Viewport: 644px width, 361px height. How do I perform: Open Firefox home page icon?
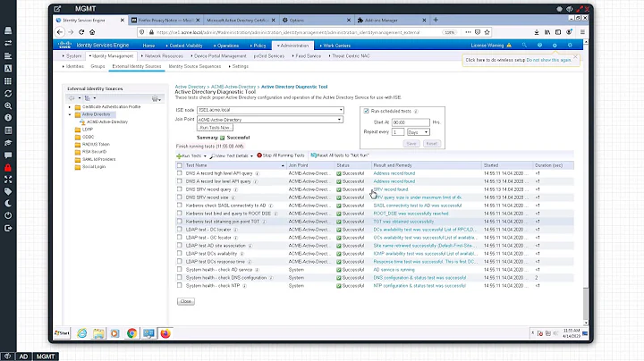(92, 32)
